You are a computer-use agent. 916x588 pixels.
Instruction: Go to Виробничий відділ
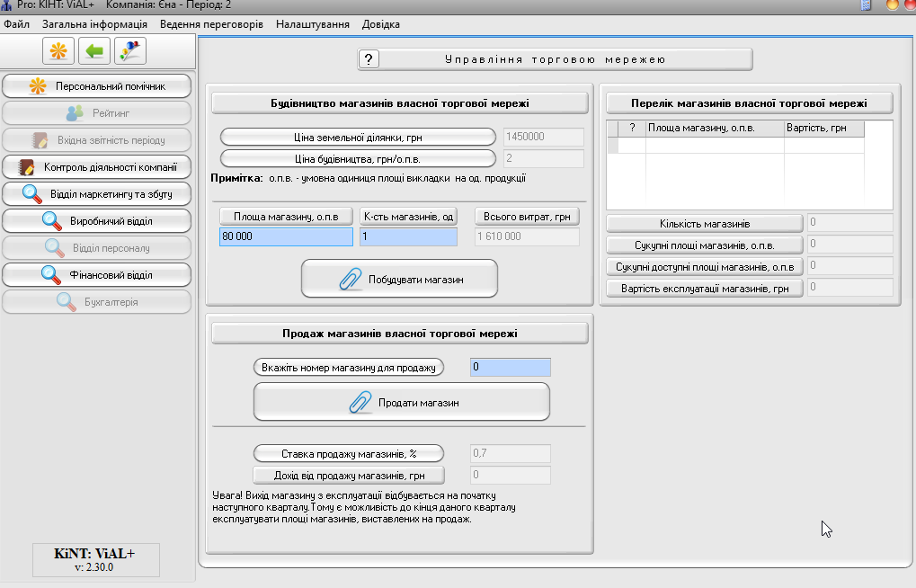97,221
